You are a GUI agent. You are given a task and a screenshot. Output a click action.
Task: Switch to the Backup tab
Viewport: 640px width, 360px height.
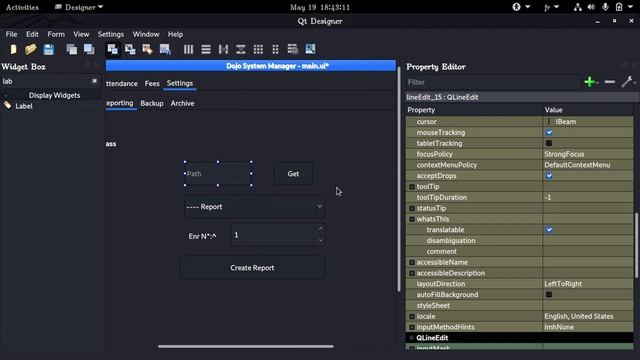coord(152,103)
